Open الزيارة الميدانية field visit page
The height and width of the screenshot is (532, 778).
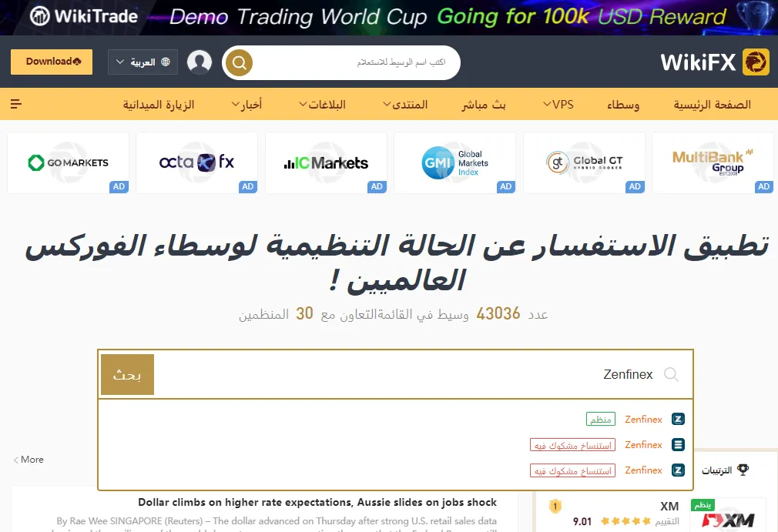(x=159, y=104)
